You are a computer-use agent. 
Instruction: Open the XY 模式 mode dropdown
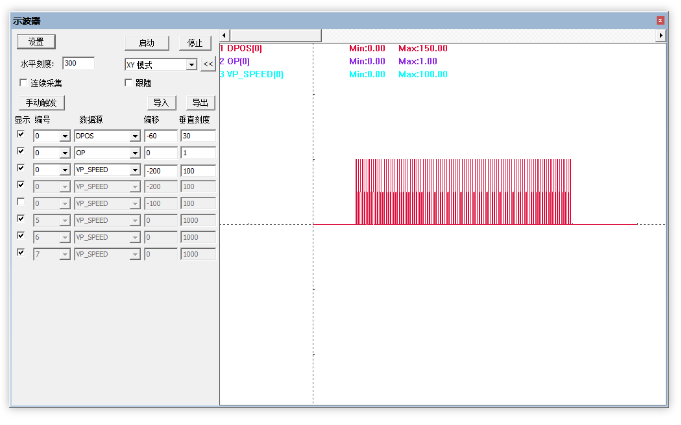pos(191,65)
